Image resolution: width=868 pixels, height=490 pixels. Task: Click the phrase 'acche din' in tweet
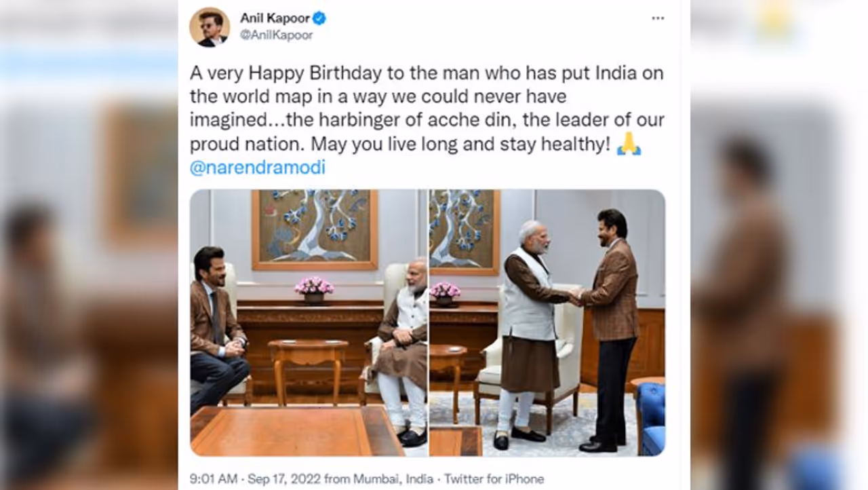pos(473,121)
